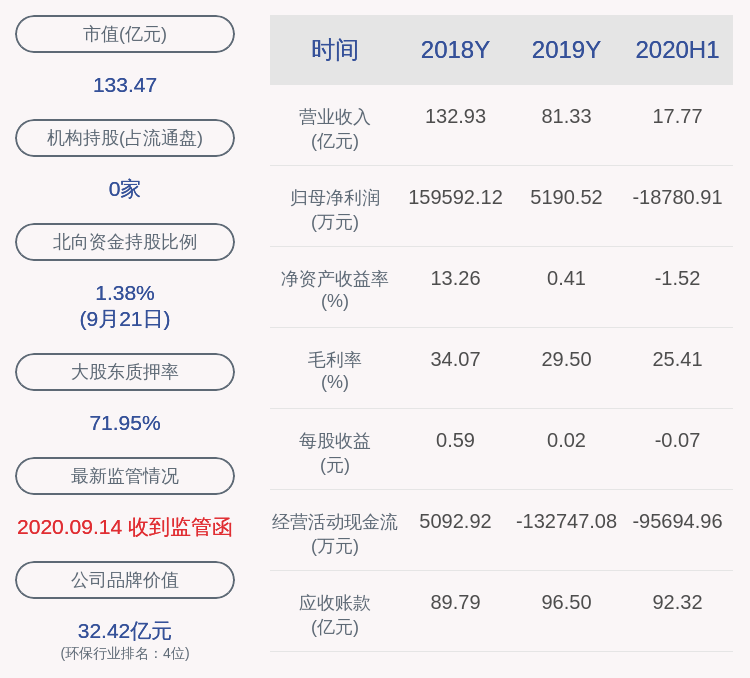Select gross margin value 29.50
This screenshot has height=678, width=750.
566,359
